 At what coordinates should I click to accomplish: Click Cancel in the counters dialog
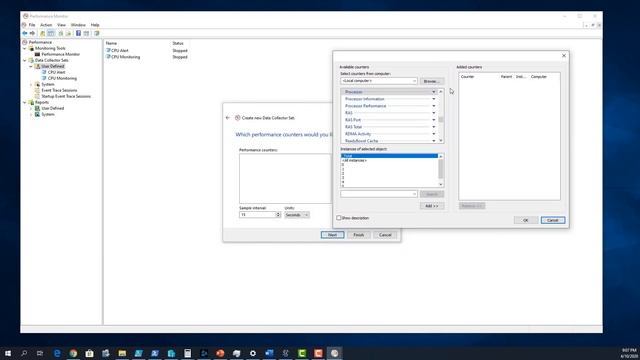pos(553,220)
